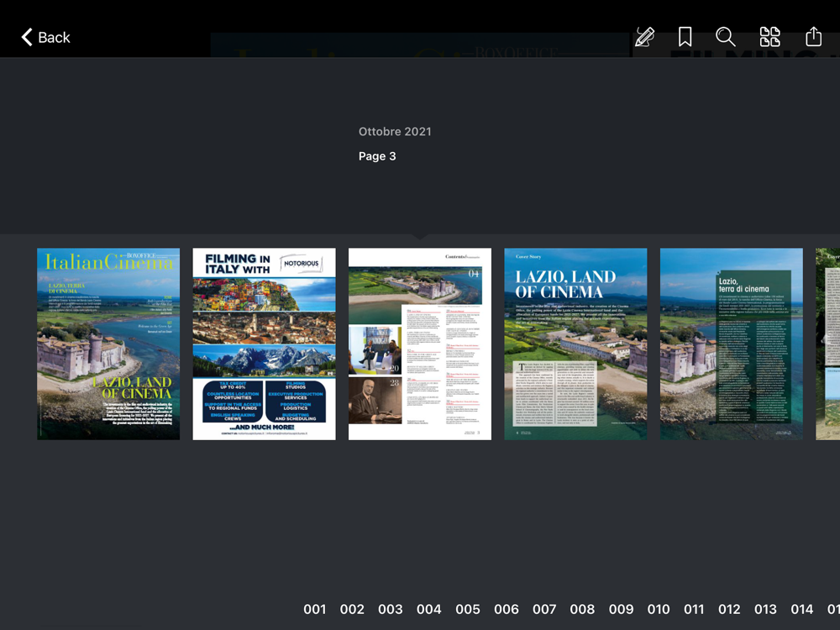Open the Lazio, terra di cinema page thumbnail
Image resolution: width=840 pixels, height=630 pixels.
click(732, 344)
